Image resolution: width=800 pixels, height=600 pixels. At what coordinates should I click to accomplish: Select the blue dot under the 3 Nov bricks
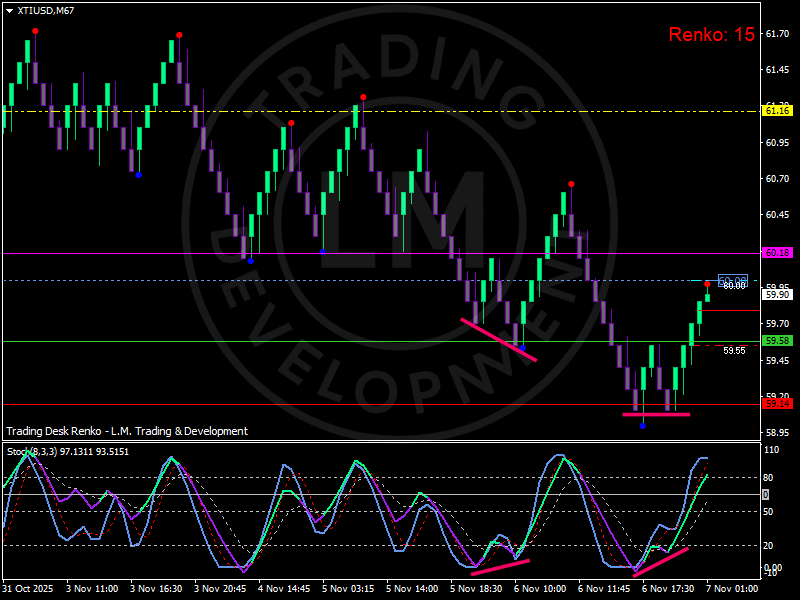click(x=137, y=177)
